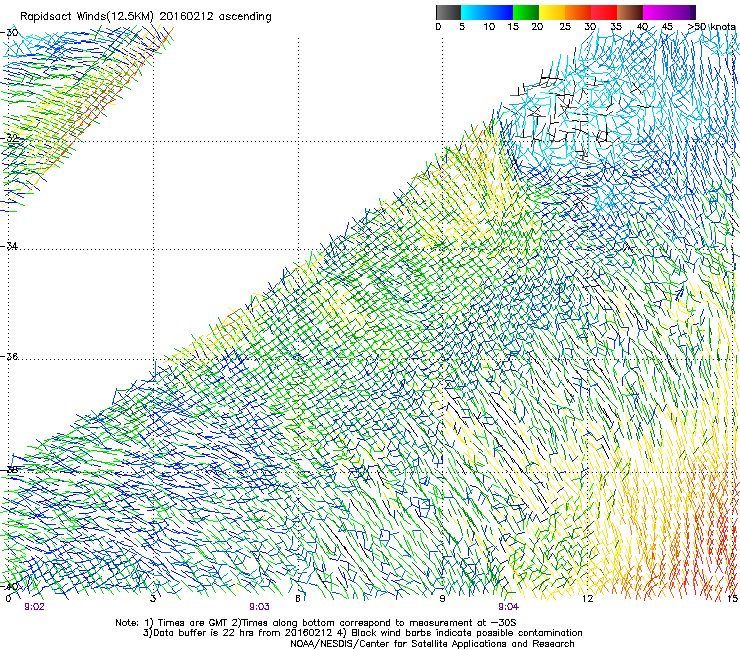The image size is (740, 650).
Task: Click the '6' longitude axis label
Action: pyautogui.click(x=298, y=599)
